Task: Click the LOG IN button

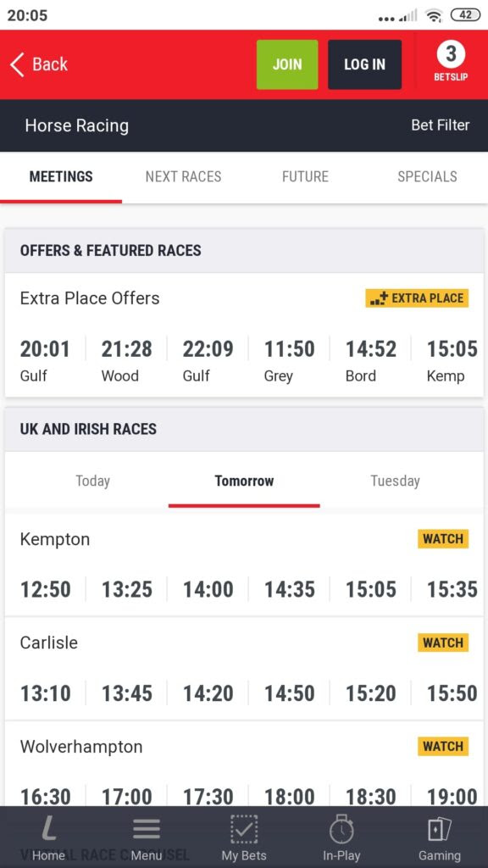Action: pos(364,64)
